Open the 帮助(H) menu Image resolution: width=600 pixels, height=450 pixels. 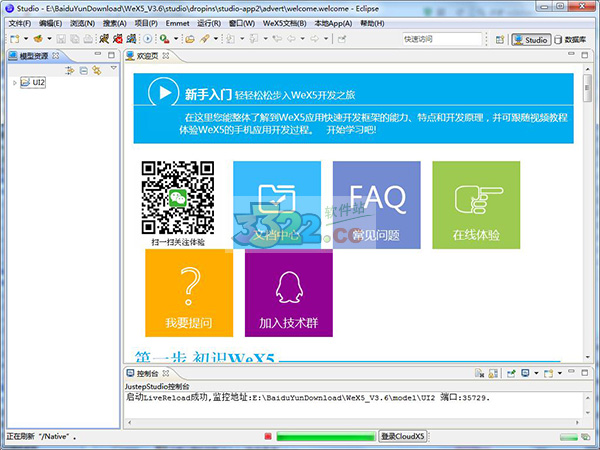(x=372, y=22)
